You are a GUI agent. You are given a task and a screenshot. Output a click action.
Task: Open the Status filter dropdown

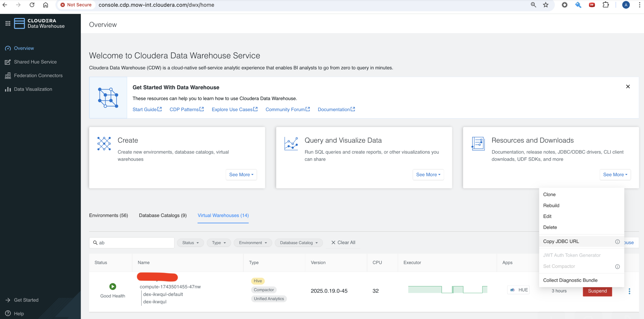190,243
